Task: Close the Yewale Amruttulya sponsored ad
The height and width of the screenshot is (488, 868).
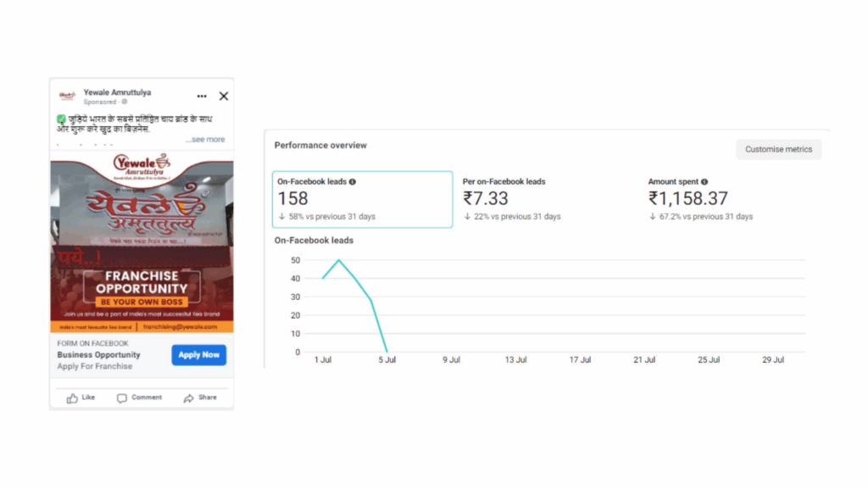Action: [224, 97]
